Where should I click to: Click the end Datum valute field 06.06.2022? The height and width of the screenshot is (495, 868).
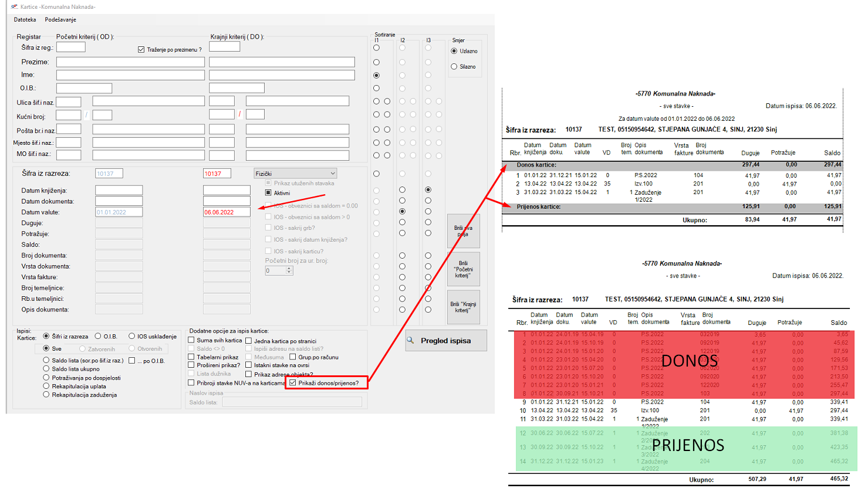(x=227, y=212)
